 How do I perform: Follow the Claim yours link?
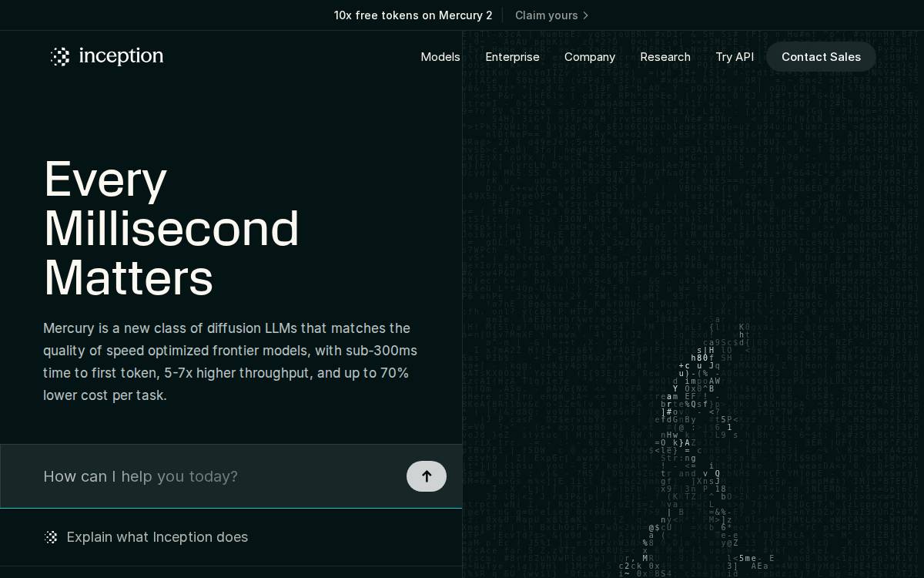coord(552,15)
